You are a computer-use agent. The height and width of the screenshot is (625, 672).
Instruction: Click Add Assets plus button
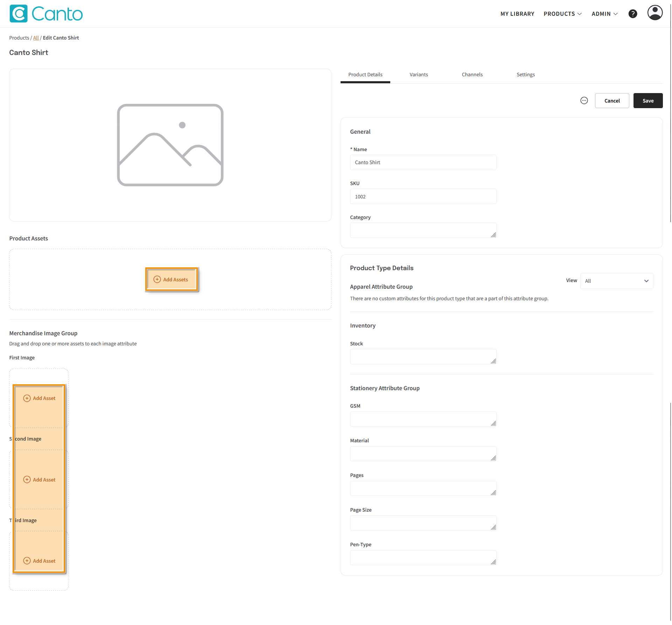(171, 280)
